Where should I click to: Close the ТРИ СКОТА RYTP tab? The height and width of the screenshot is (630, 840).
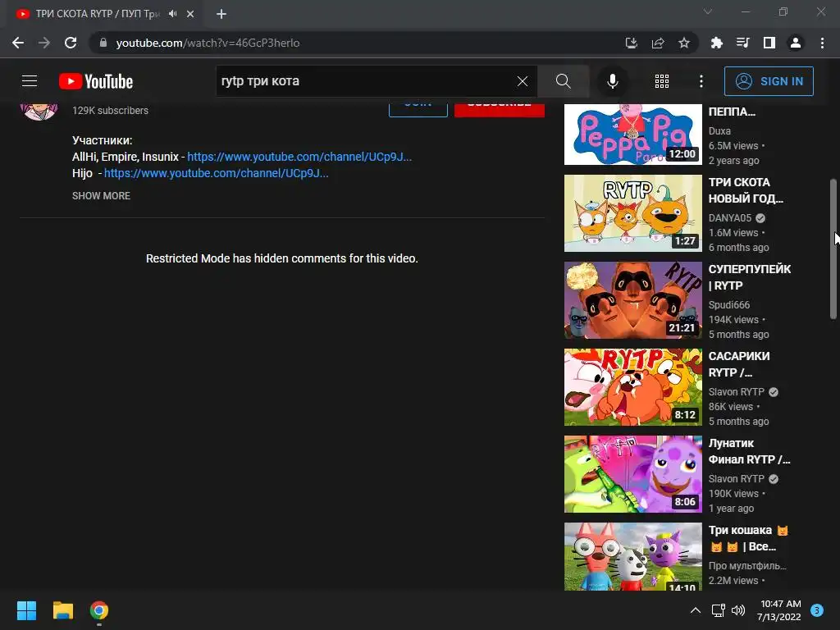[190, 14]
